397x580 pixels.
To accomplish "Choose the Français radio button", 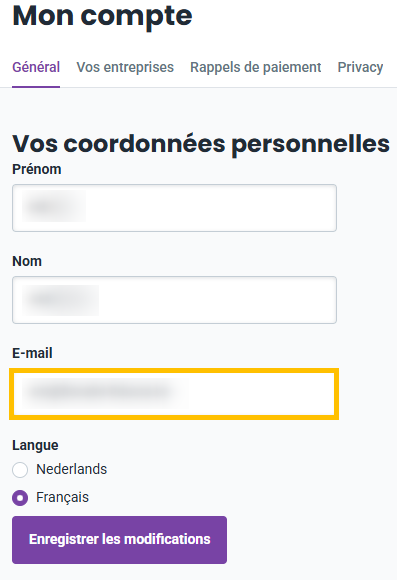I will 20,498.
